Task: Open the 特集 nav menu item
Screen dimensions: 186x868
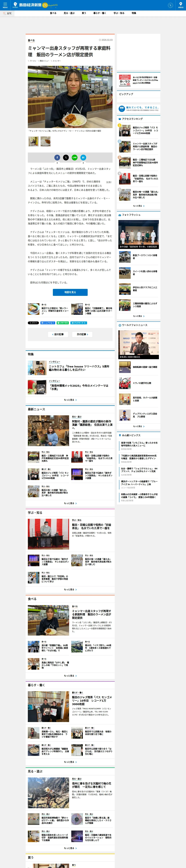Action: (x=134, y=13)
